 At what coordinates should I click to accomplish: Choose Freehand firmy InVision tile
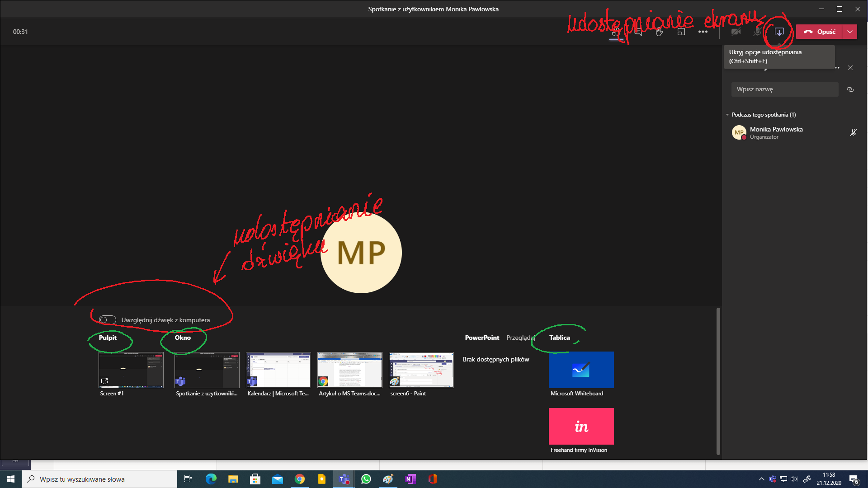(x=581, y=426)
